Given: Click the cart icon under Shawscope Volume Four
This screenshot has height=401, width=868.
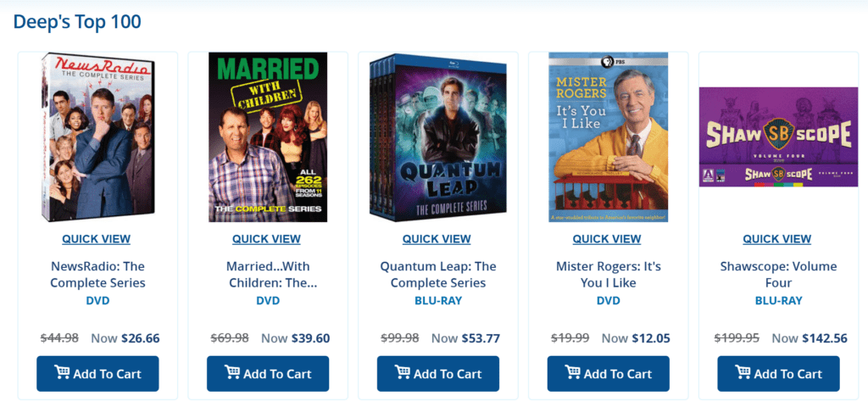Looking at the screenshot, I should coord(743,373).
